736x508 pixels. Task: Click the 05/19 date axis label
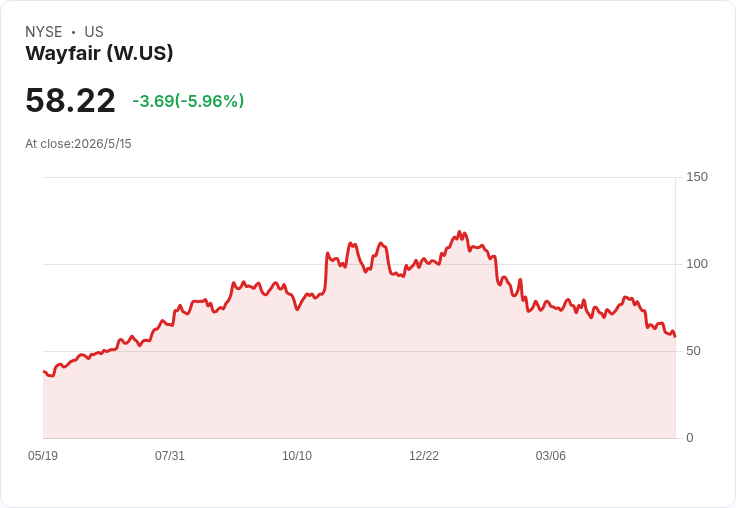point(43,455)
